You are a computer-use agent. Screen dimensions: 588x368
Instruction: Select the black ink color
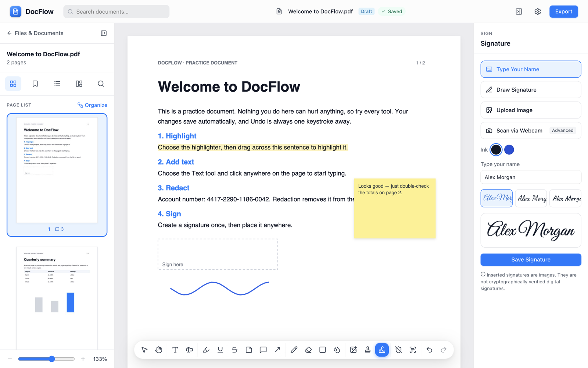pyautogui.click(x=496, y=150)
